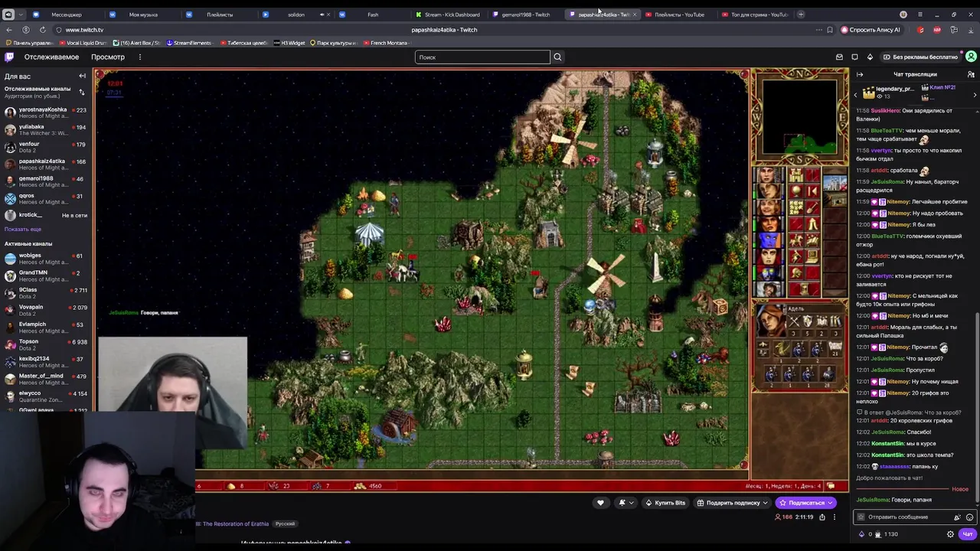This screenshot has height=551, width=980.
Task: Select the blue-faced hero portrait in game
Action: point(769,241)
